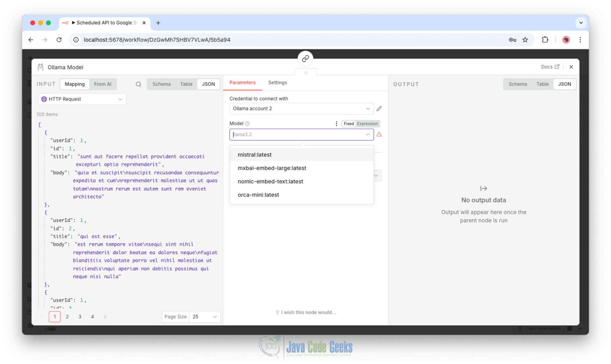
Task: Click the Ollama Model node icon
Action: (40, 67)
